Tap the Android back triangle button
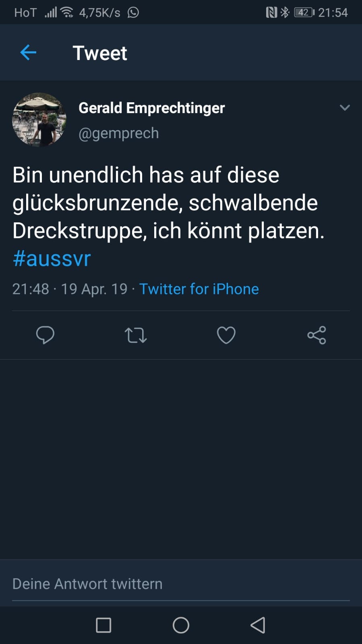The height and width of the screenshot is (644, 362). (x=258, y=625)
